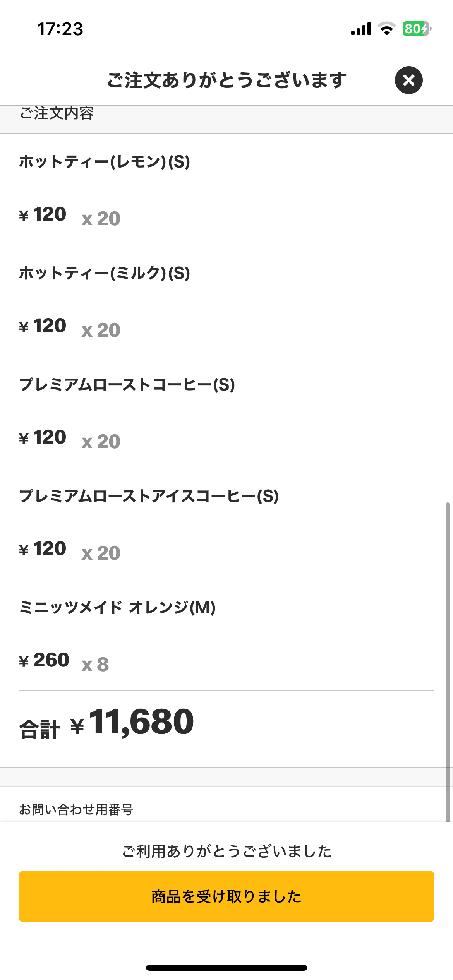Tap the ご注文内容 section header
The image size is (453, 980).
[57, 113]
